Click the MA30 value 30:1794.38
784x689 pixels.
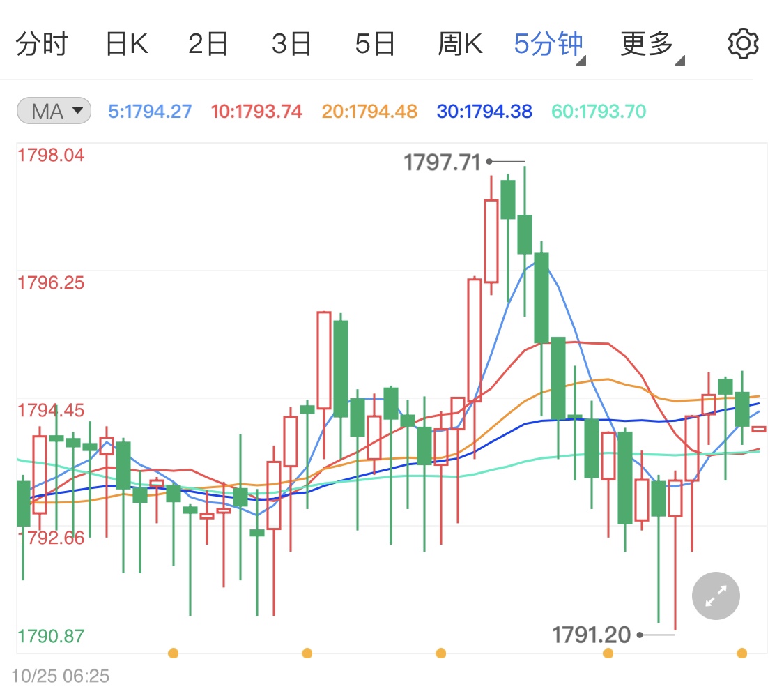coord(484,111)
